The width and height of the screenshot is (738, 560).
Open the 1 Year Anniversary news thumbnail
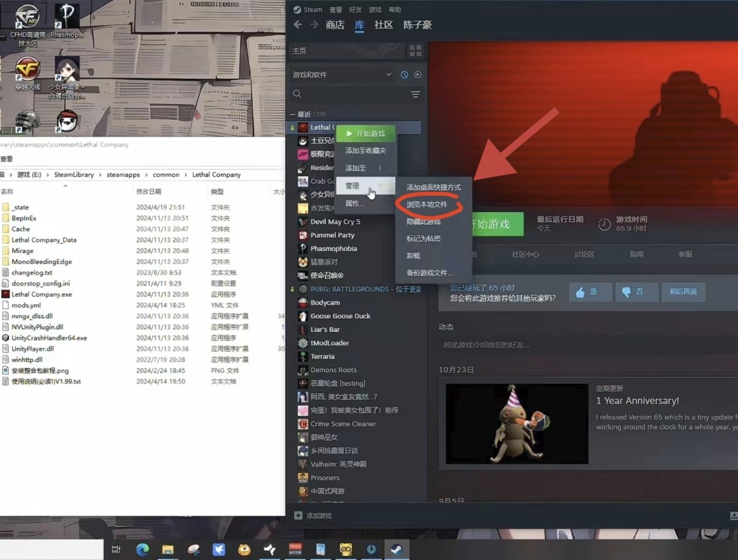click(517, 423)
